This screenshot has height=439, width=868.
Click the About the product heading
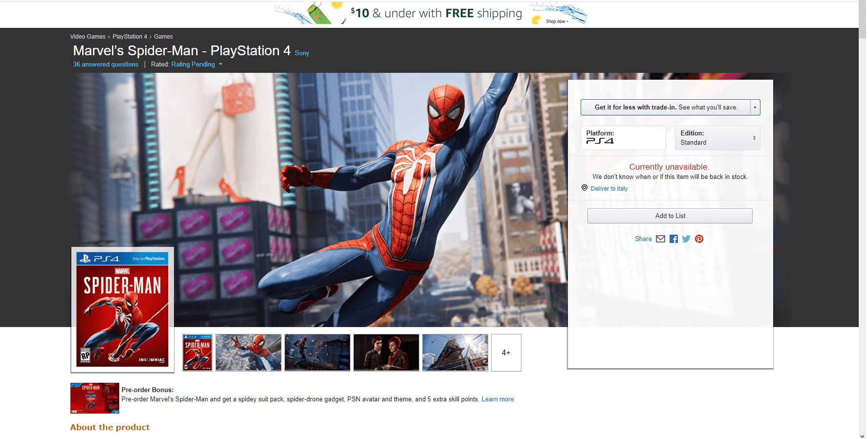tap(110, 427)
